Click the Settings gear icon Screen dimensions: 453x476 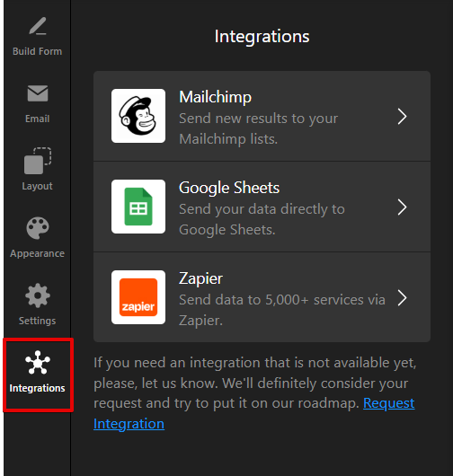coord(38,295)
